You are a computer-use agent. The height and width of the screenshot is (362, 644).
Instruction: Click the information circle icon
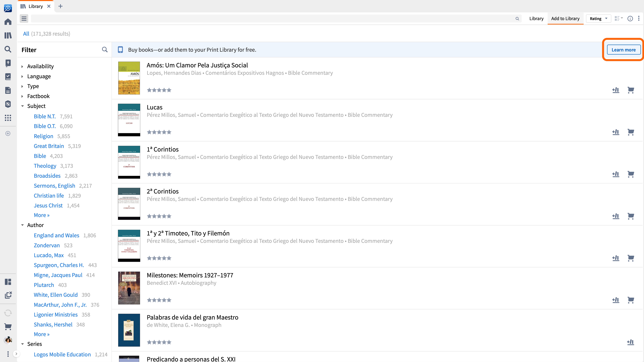pos(630,19)
